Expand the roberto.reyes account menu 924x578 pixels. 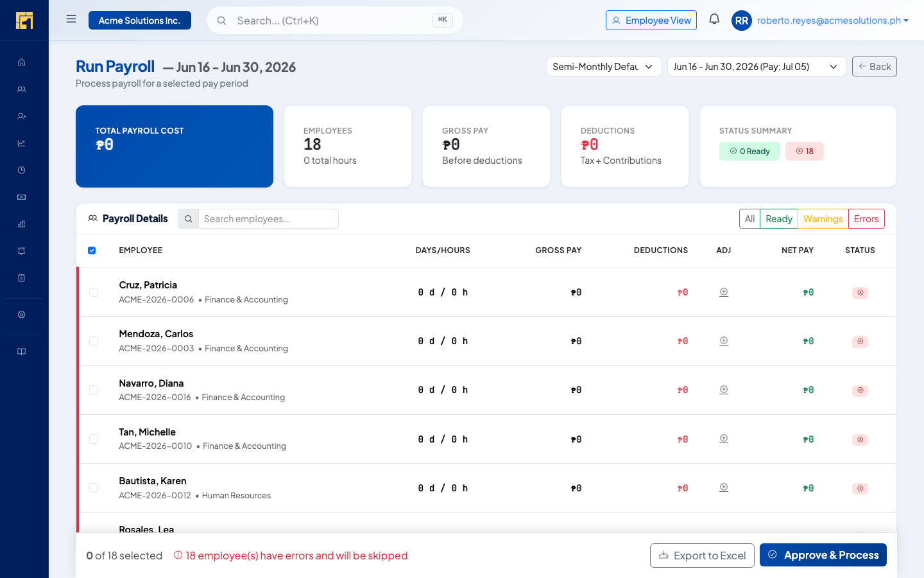point(832,21)
